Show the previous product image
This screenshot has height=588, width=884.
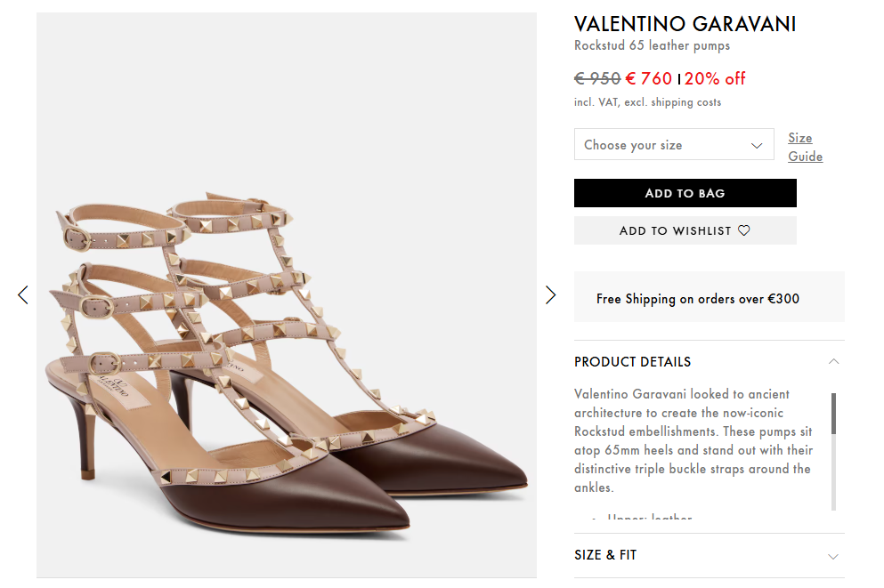[23, 294]
